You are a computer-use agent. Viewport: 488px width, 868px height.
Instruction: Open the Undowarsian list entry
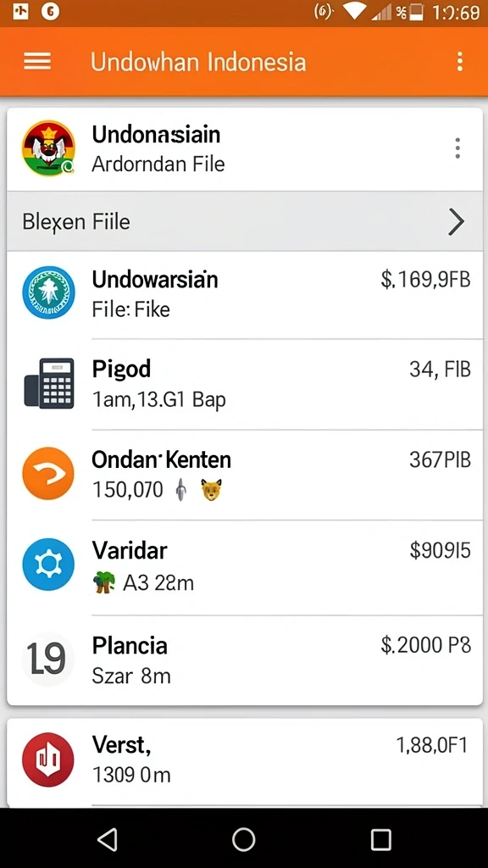coord(245,294)
